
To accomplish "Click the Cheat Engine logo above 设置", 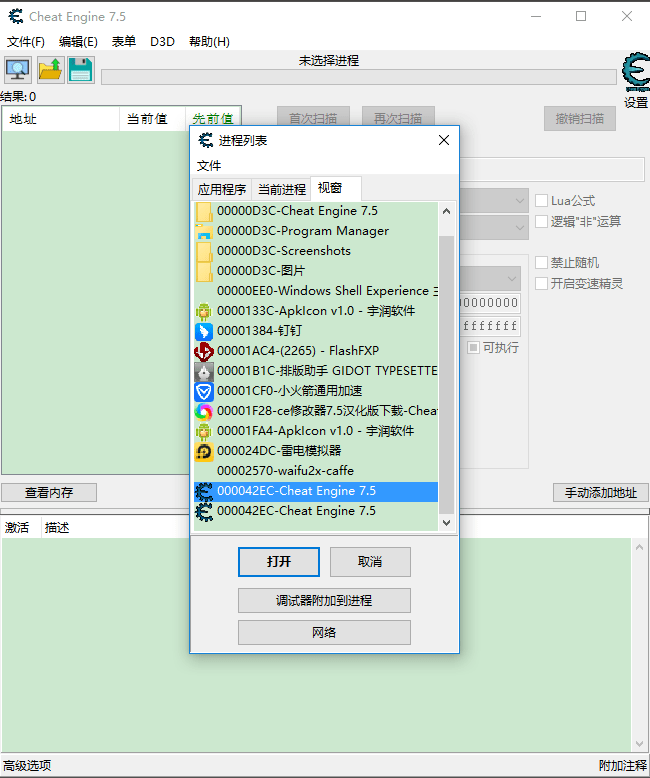I will tap(636, 72).
